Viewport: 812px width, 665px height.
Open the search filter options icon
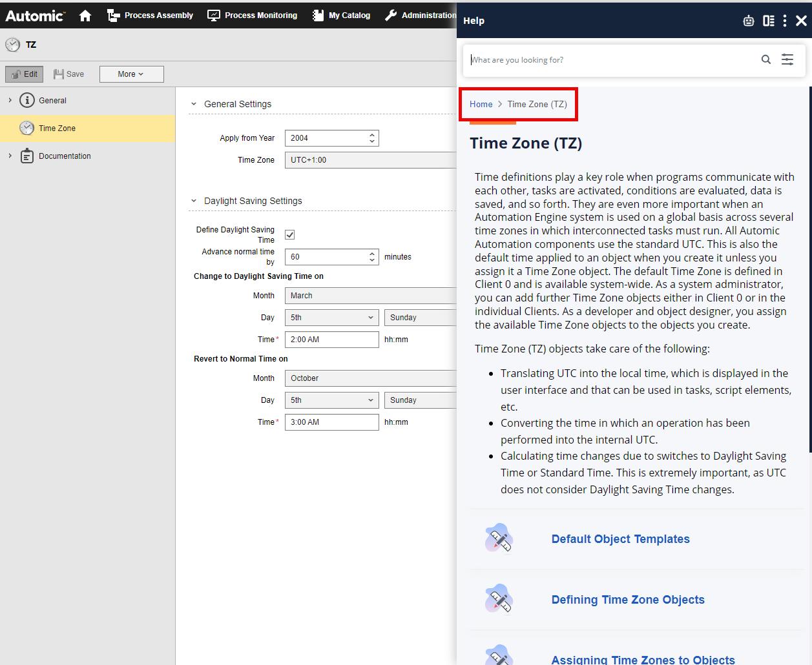click(787, 59)
